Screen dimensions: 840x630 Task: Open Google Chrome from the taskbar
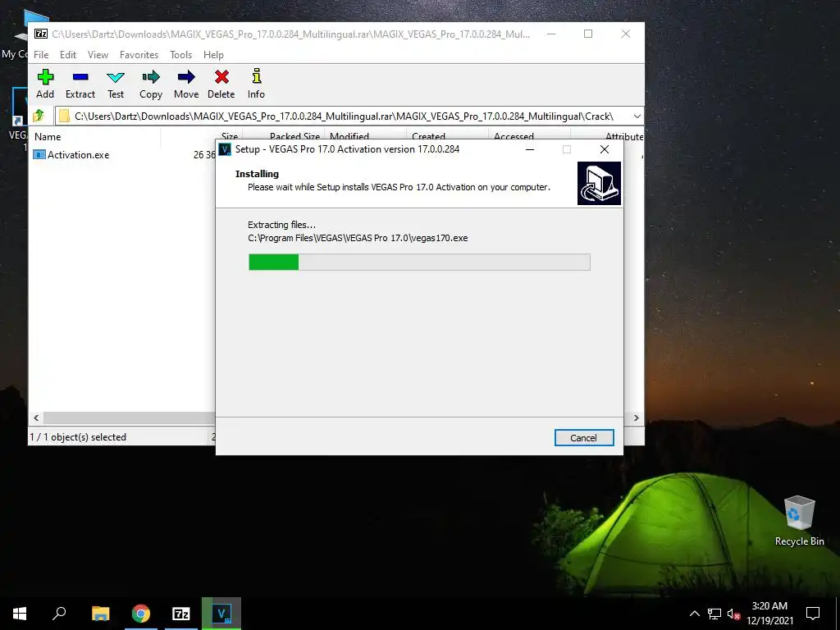tap(141, 614)
